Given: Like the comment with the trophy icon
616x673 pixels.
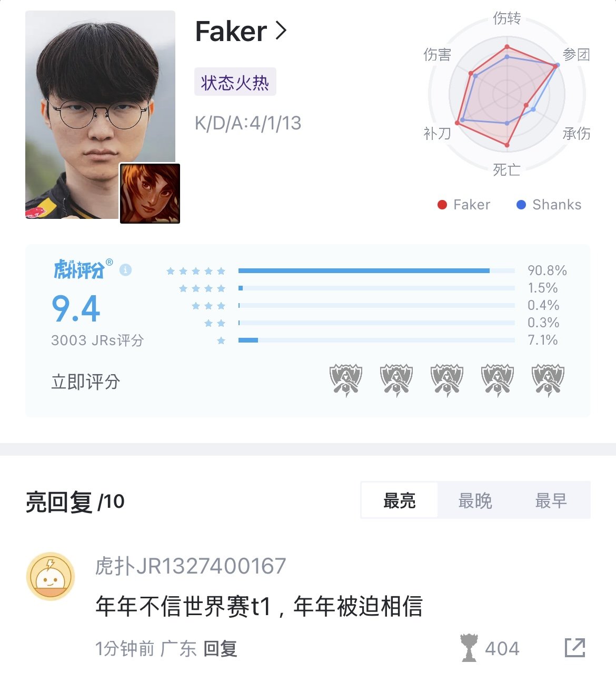Looking at the screenshot, I should point(469,648).
